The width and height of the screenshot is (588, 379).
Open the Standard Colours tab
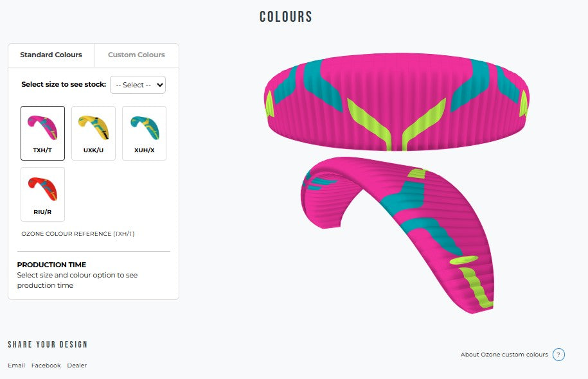(x=51, y=55)
